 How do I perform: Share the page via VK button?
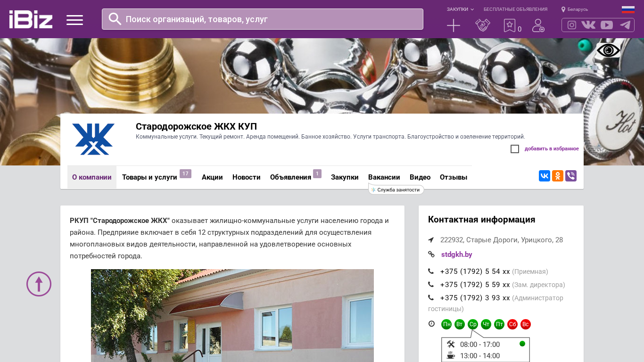point(545,176)
